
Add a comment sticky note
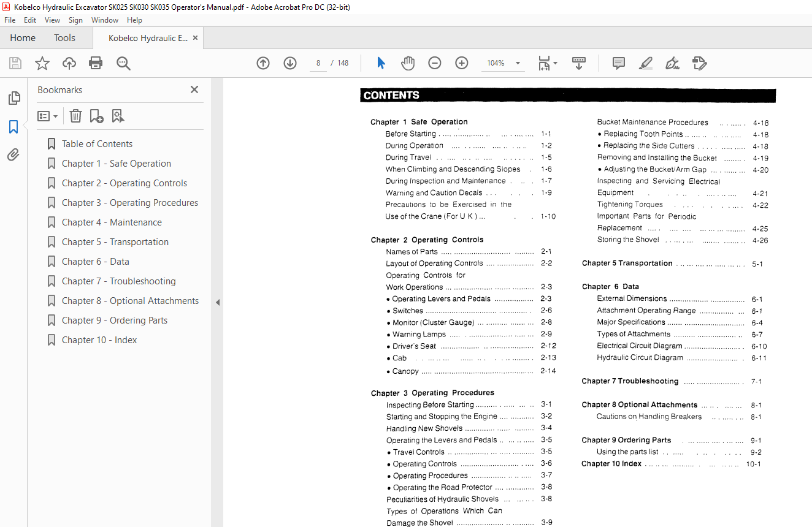coord(619,63)
